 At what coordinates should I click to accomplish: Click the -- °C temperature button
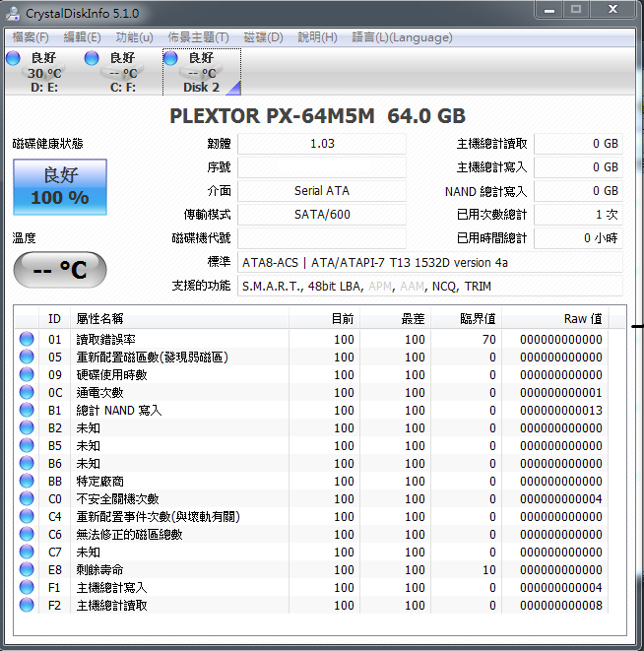pyautogui.click(x=60, y=270)
